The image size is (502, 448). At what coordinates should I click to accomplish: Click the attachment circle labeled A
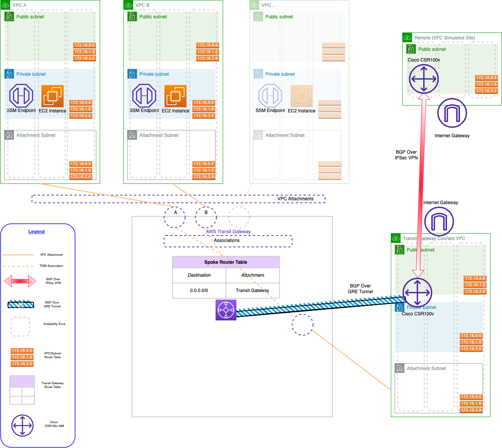click(175, 217)
